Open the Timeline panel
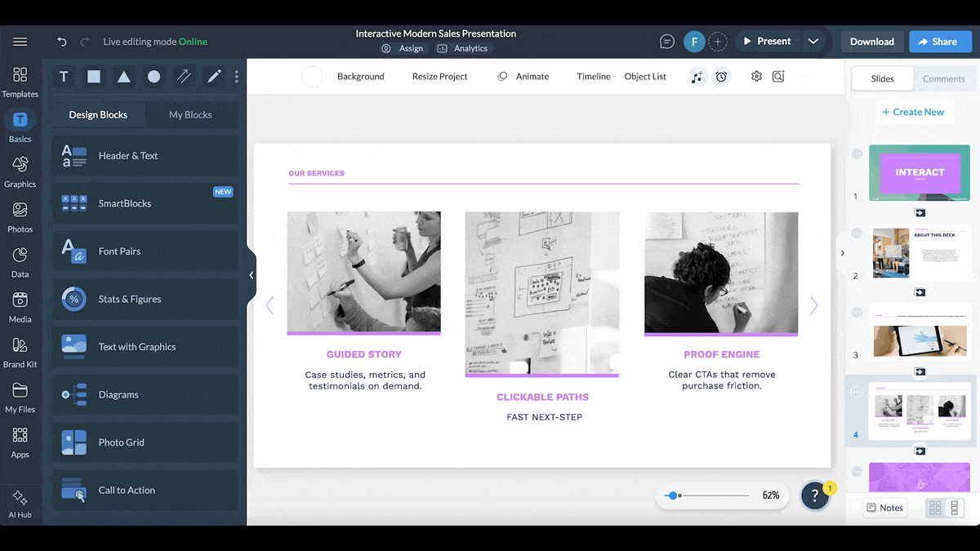This screenshot has width=980, height=551. point(594,77)
